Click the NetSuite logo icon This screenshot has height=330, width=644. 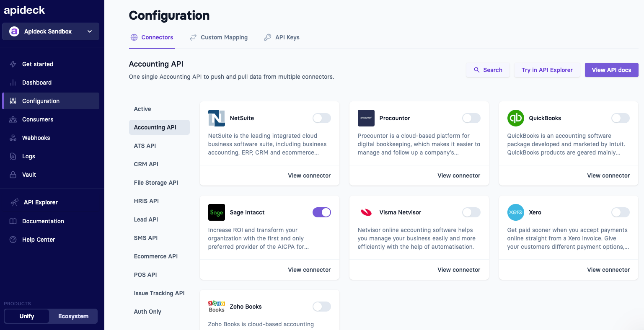coord(217,118)
